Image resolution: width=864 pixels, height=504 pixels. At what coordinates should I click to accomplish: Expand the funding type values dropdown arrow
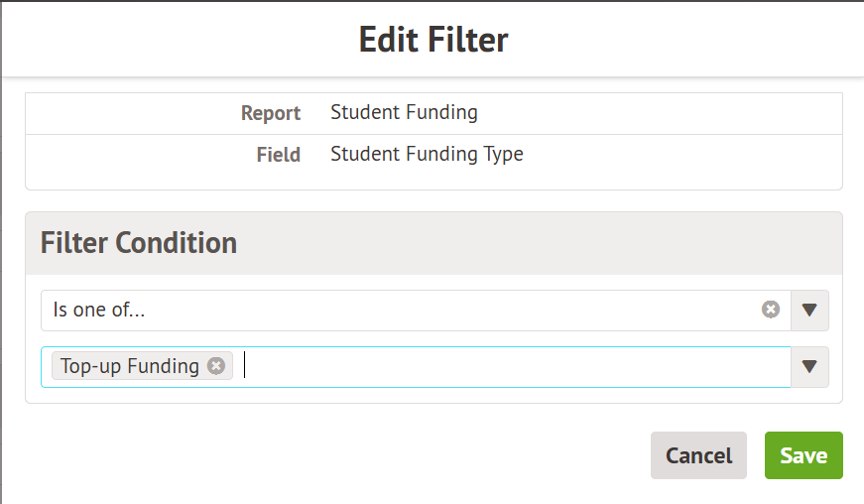pyautogui.click(x=809, y=367)
